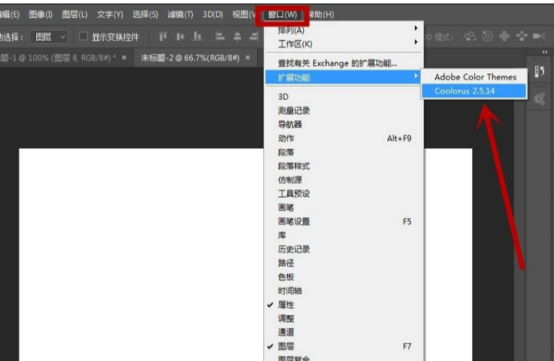
Task: Select 工具预设 panel entry
Action: pos(344,194)
